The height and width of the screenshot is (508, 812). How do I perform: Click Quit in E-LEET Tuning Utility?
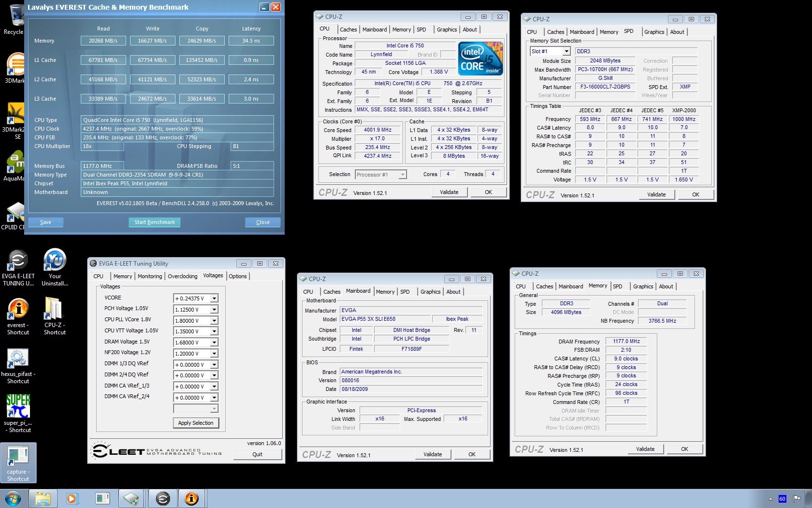[x=258, y=454]
